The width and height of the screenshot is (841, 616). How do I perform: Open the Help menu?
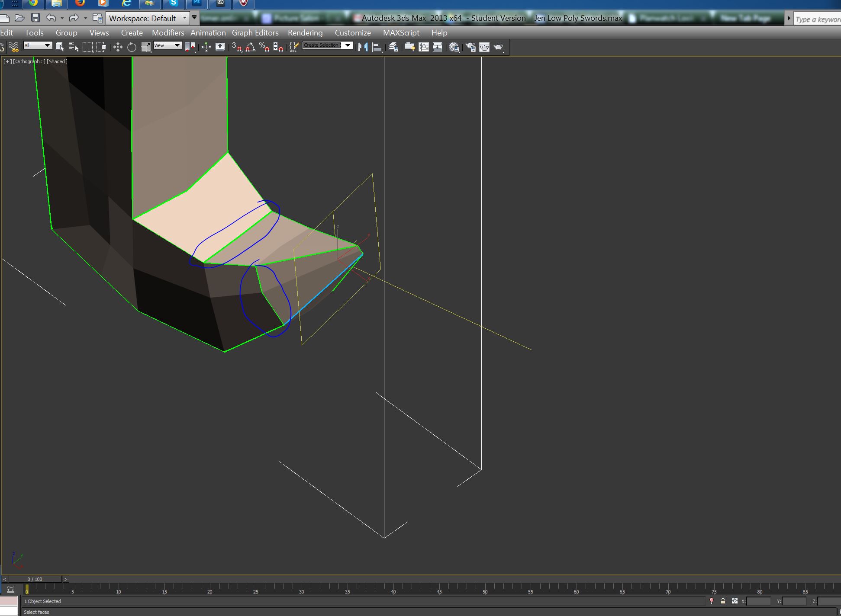point(439,33)
